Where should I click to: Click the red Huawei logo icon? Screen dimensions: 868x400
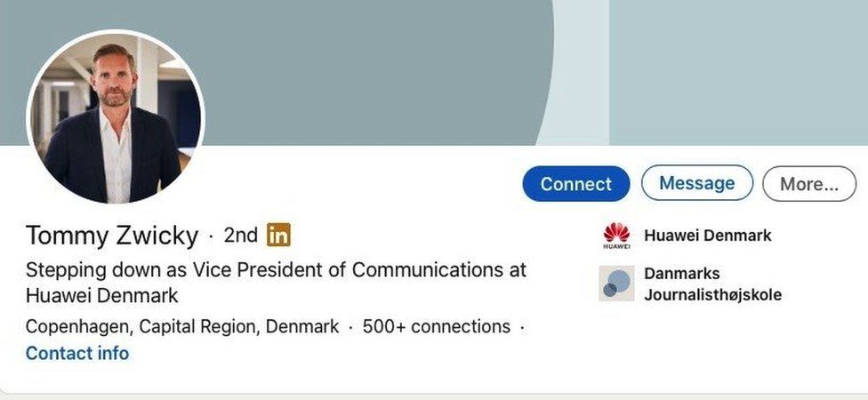tap(615, 236)
